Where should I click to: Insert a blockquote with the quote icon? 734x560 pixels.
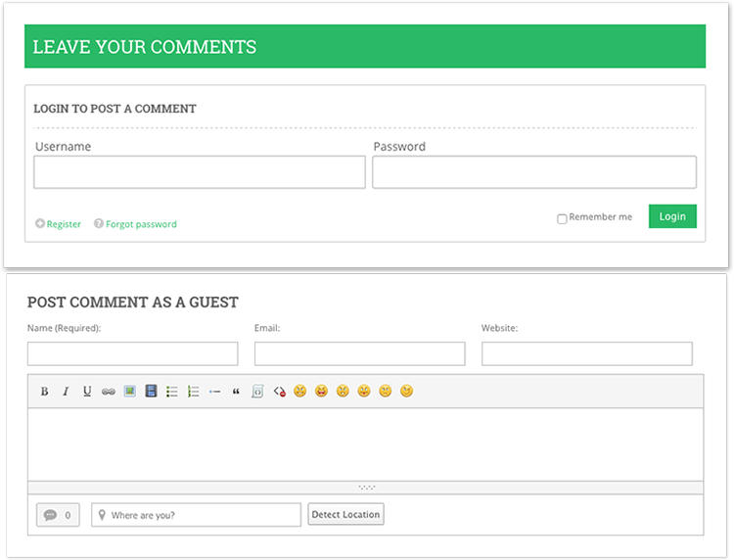click(236, 392)
